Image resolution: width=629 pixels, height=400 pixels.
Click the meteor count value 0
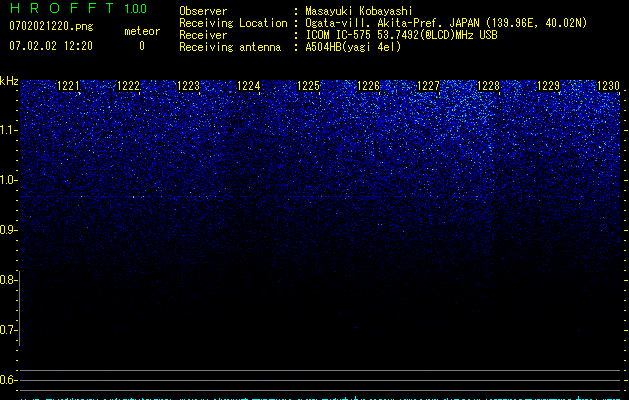click(x=142, y=46)
